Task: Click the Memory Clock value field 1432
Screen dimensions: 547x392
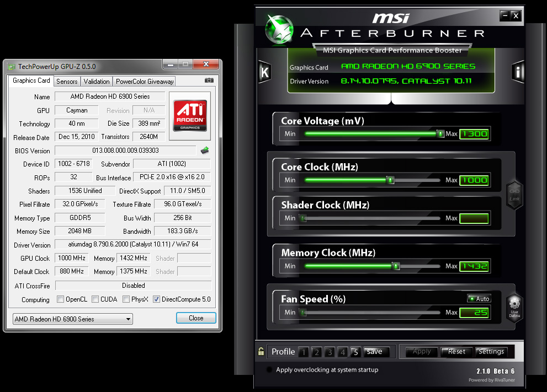Action: (x=474, y=266)
